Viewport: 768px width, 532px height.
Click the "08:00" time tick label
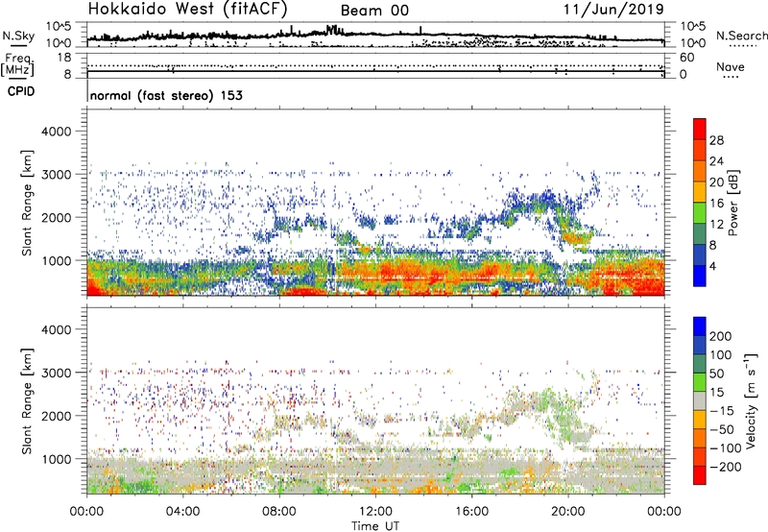279,512
